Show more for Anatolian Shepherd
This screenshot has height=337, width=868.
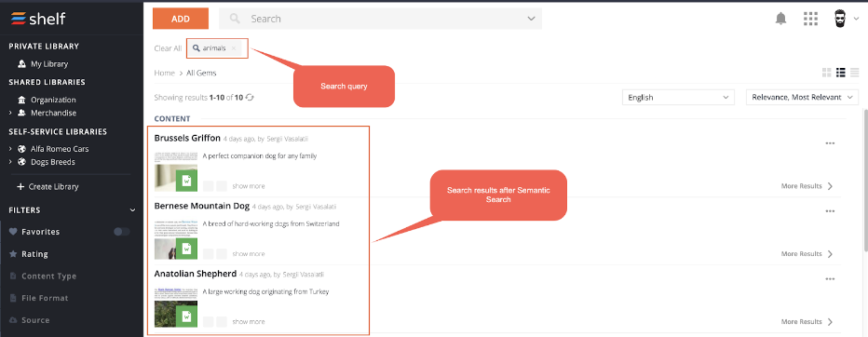[249, 321]
